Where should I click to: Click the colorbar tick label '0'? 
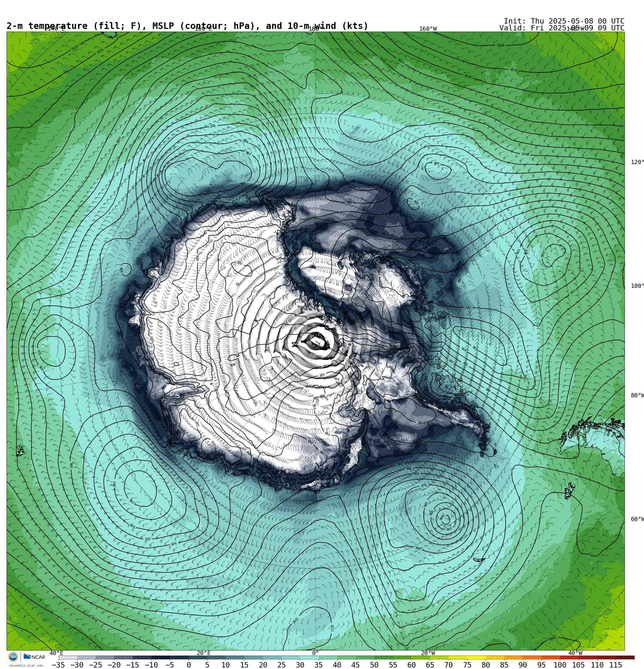(x=189, y=665)
